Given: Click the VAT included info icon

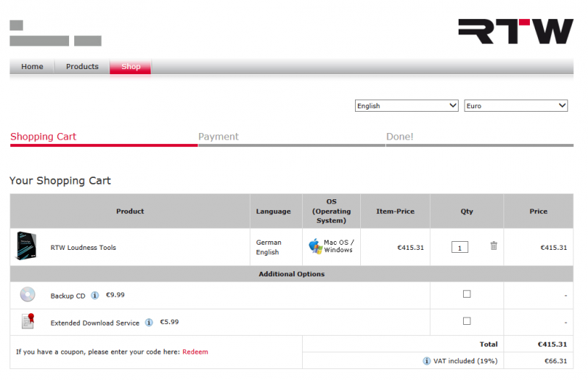Looking at the screenshot, I should tap(426, 361).
